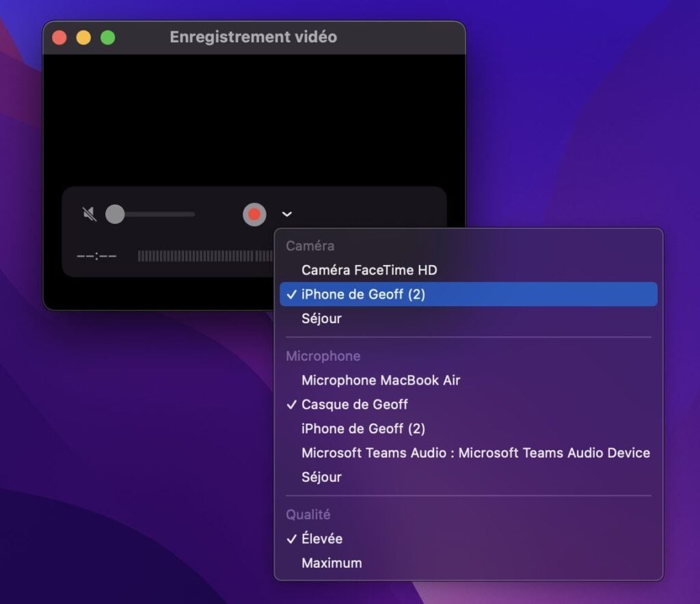Select Caméra FaceTime HD camera
This screenshot has height=604, width=700.
(468, 270)
